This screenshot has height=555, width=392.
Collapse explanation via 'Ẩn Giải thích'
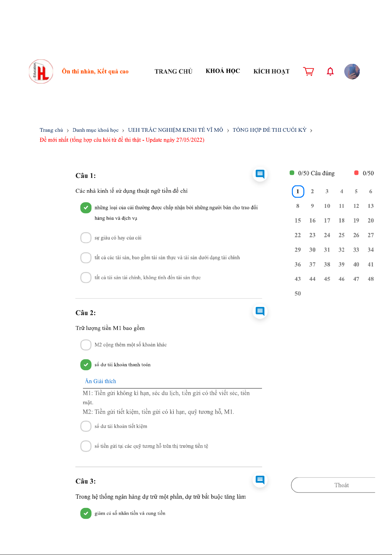100,381
